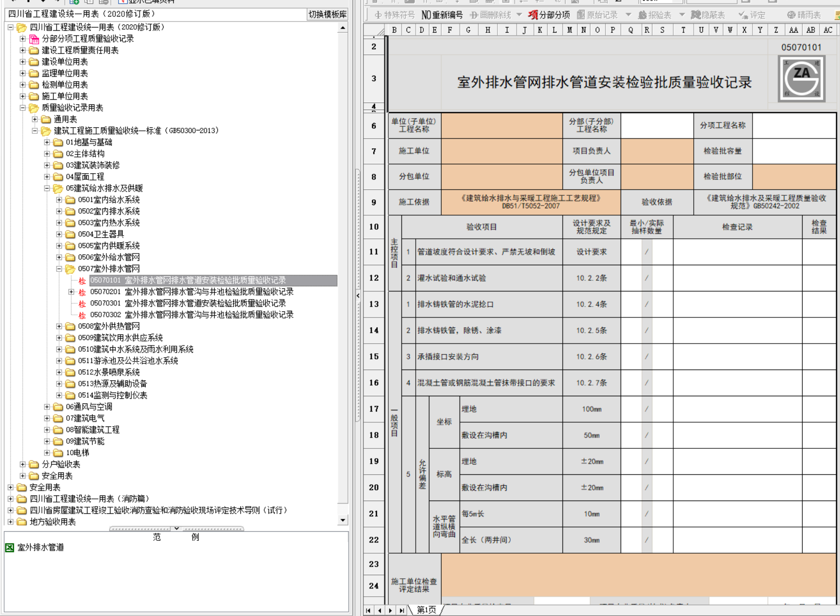
Task: Click the 检 icon of record 05070201
Action: (82, 292)
